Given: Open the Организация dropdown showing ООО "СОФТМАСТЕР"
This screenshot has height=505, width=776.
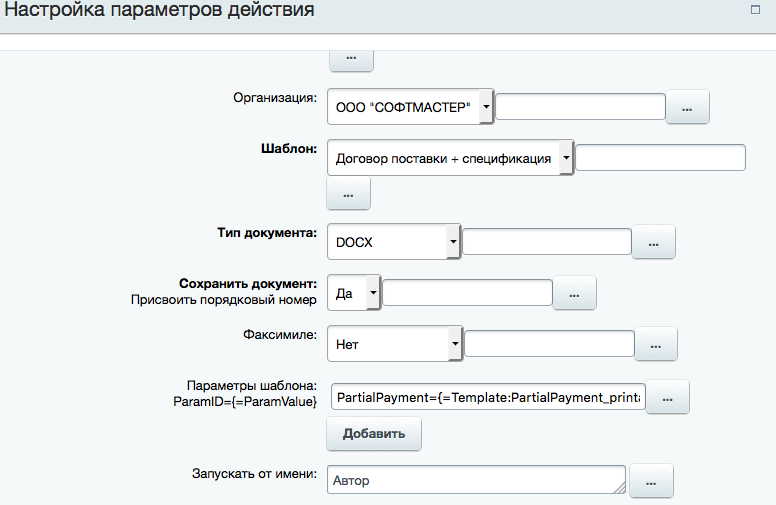Looking at the screenshot, I should tap(410, 107).
